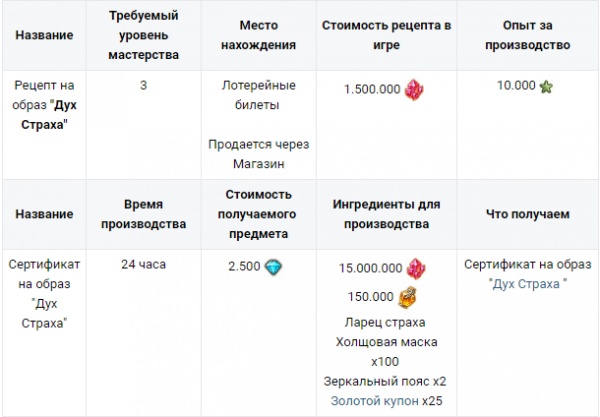
Task: Select the "Ингредиенты для производства" header
Action: pos(386,213)
